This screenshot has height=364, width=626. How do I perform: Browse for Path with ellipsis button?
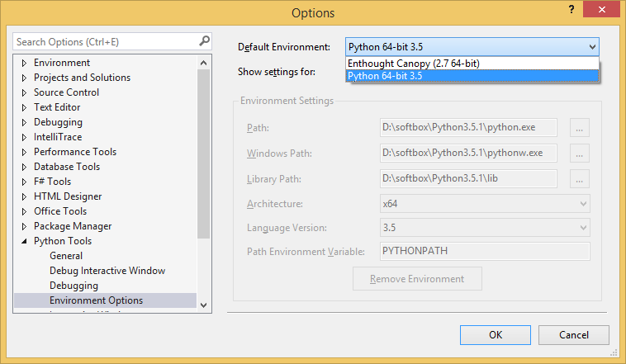point(580,128)
